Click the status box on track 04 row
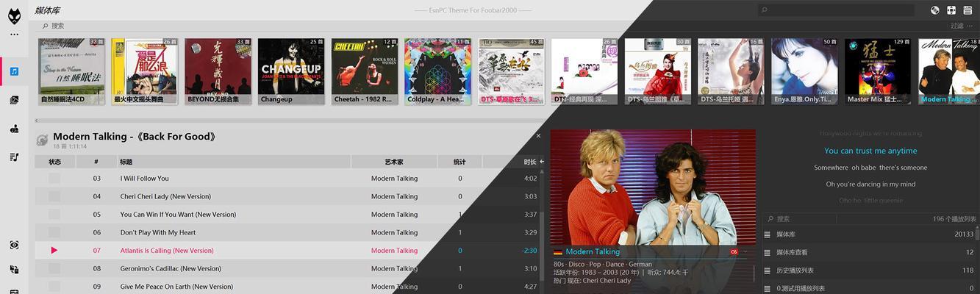 (x=54, y=196)
